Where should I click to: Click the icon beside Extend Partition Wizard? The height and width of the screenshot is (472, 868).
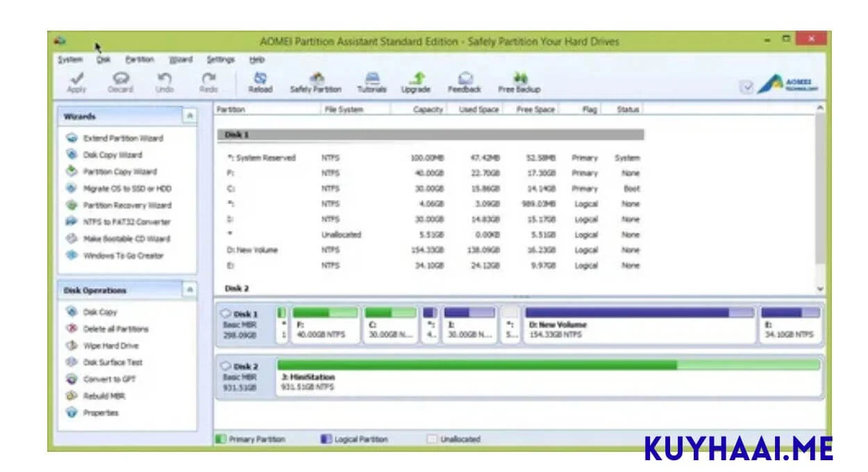pyautogui.click(x=72, y=138)
